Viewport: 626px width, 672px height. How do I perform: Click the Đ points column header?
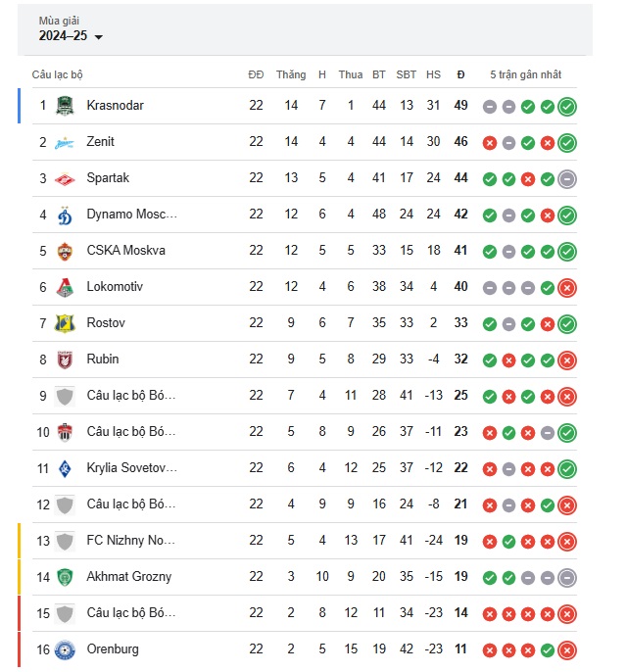pyautogui.click(x=460, y=74)
